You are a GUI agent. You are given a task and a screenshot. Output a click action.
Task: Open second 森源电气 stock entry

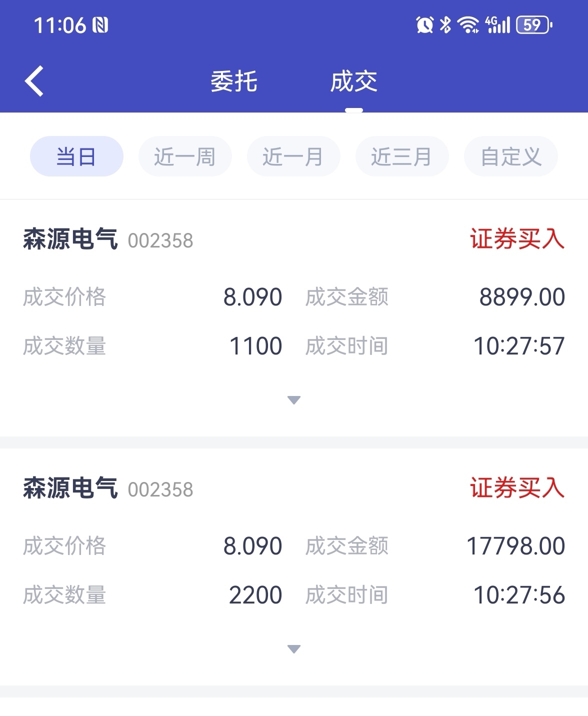pos(70,488)
